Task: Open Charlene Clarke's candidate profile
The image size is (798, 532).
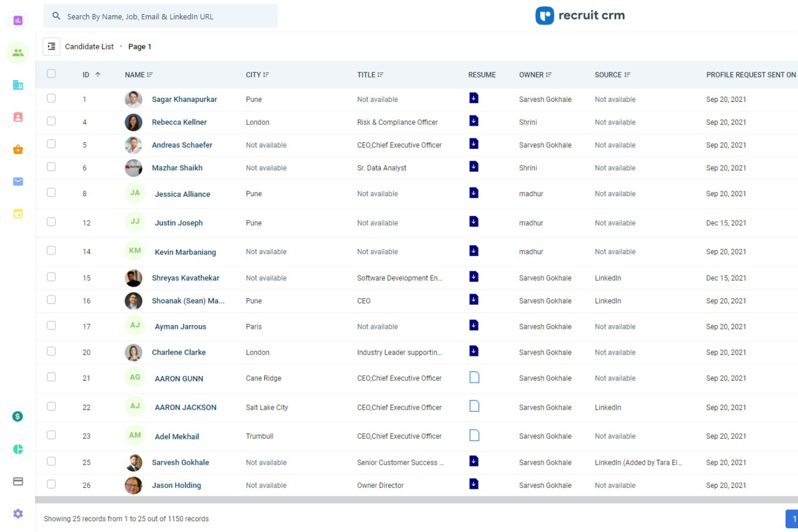Action: pos(178,353)
